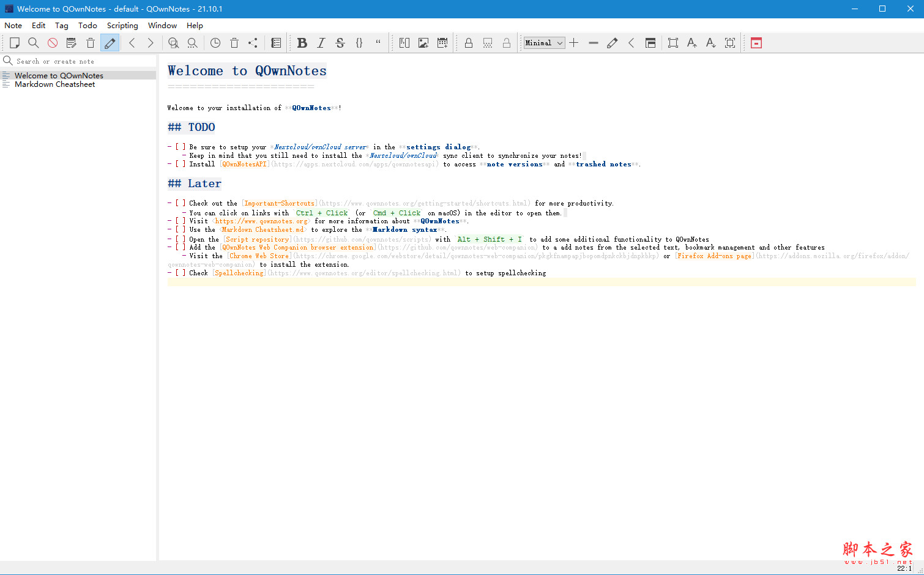The width and height of the screenshot is (924, 575).
Task: Open the Todo list icon
Action: pyautogui.click(x=276, y=43)
